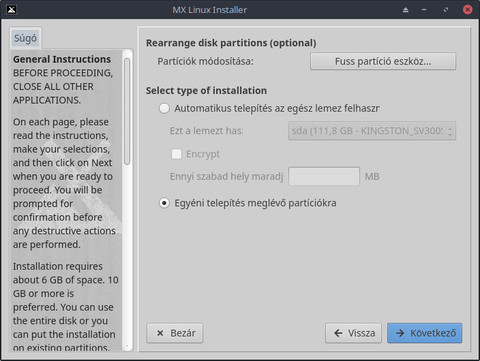
Task: Select Automatikus telepítés az egész lemez radio
Action: (164, 108)
